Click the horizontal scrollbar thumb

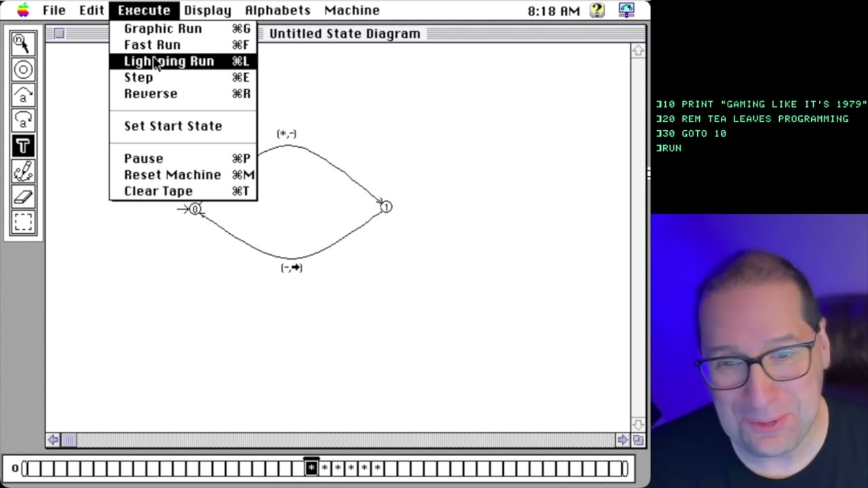click(x=69, y=440)
